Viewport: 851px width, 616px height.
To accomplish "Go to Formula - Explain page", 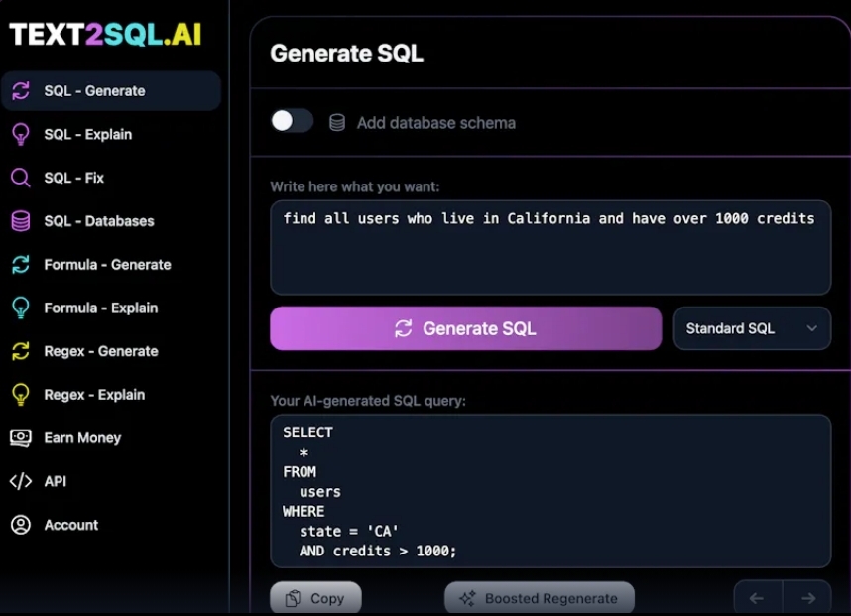I will (101, 308).
